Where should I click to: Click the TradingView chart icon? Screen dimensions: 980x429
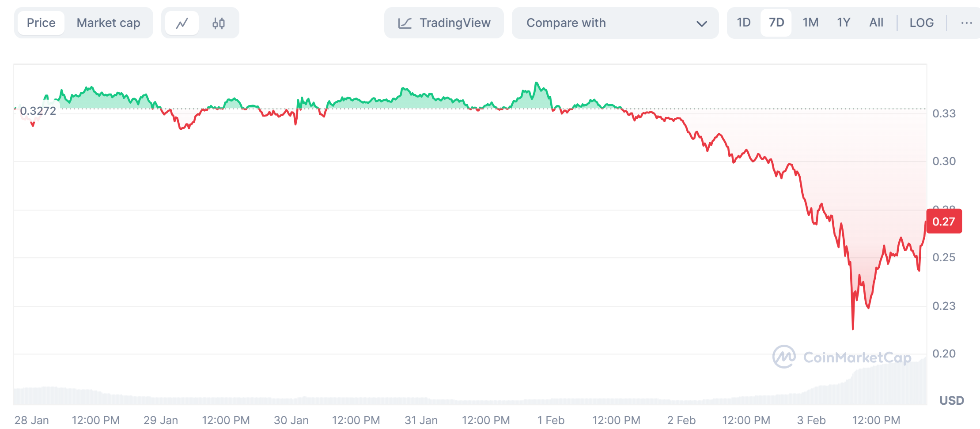coord(405,23)
